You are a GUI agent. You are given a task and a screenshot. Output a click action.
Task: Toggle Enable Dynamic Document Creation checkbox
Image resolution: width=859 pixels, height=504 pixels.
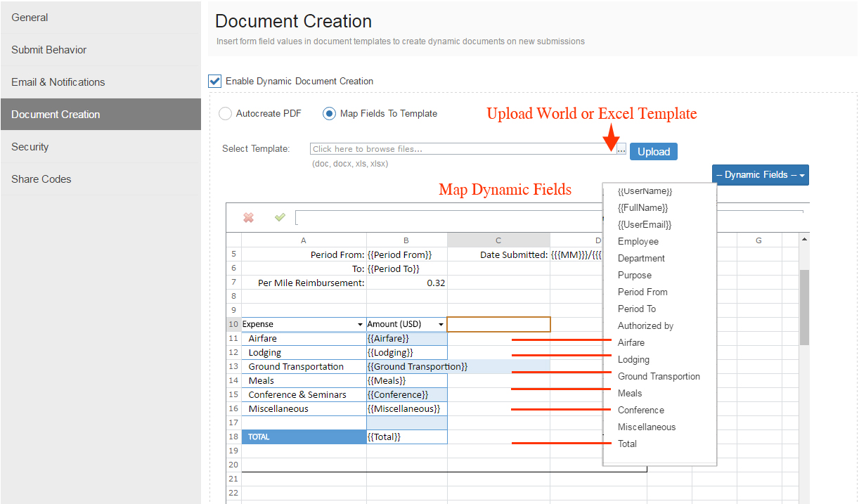tap(215, 81)
